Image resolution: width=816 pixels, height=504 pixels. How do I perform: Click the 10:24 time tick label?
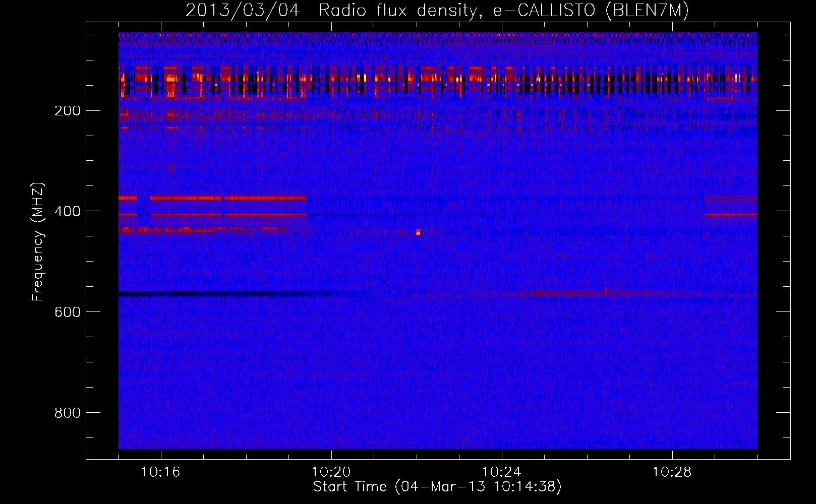[502, 472]
